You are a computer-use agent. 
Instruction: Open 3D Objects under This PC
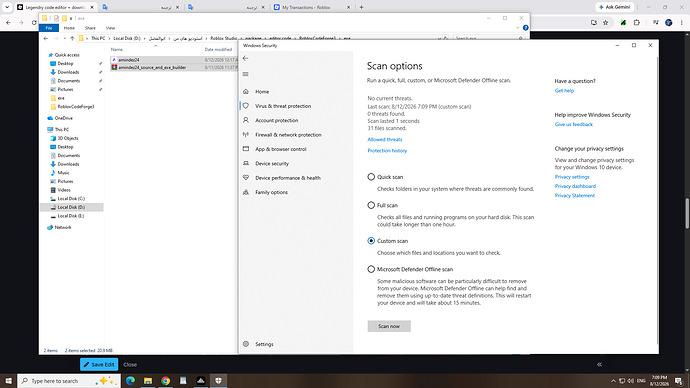click(x=68, y=138)
